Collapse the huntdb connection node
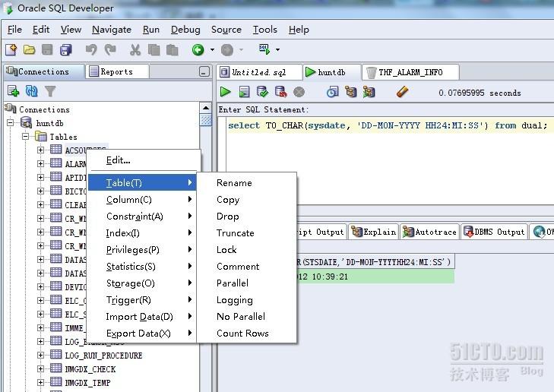 [x=10, y=122]
